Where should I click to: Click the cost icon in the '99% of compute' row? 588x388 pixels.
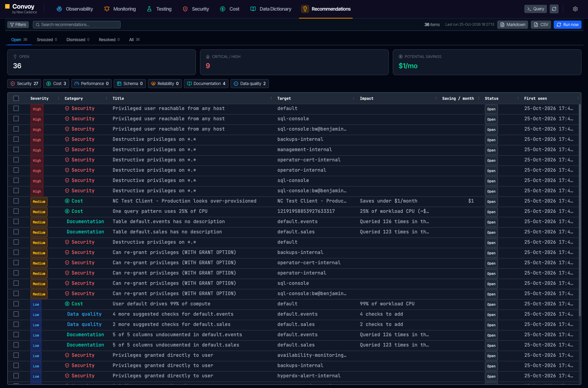tap(67, 304)
